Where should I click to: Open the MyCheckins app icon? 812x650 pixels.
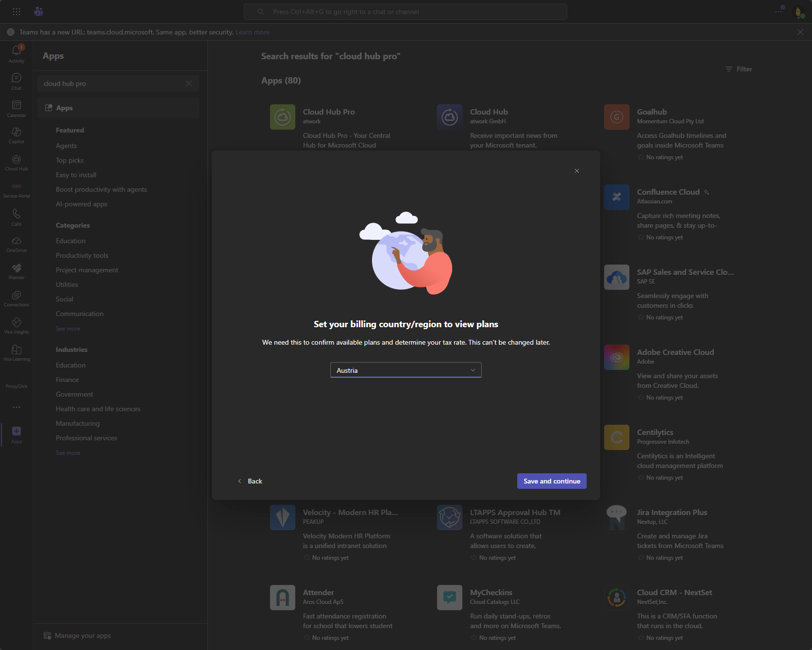[450, 598]
